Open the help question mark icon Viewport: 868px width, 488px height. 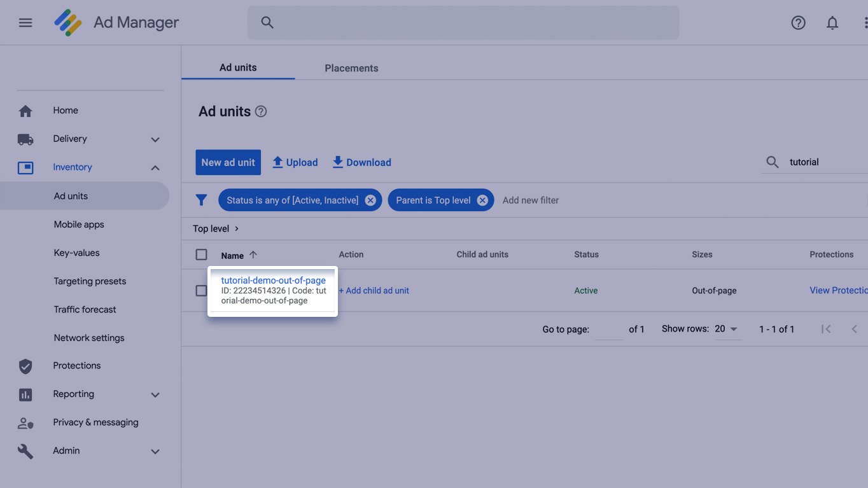pos(798,23)
